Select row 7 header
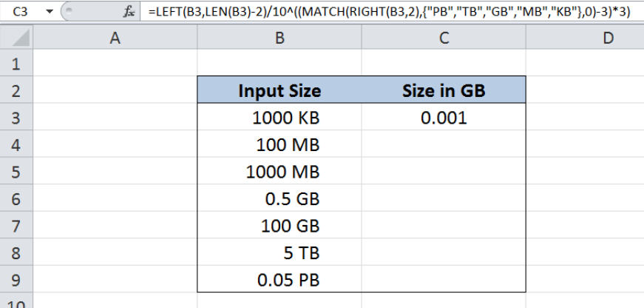Viewport: 644px width, 308px height. [x=16, y=225]
